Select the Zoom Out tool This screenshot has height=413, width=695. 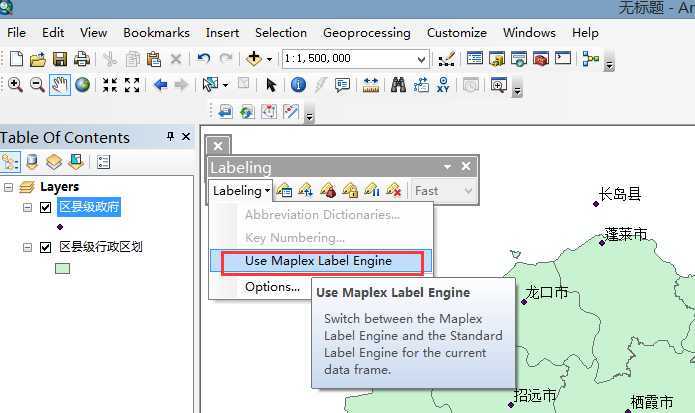[37, 85]
